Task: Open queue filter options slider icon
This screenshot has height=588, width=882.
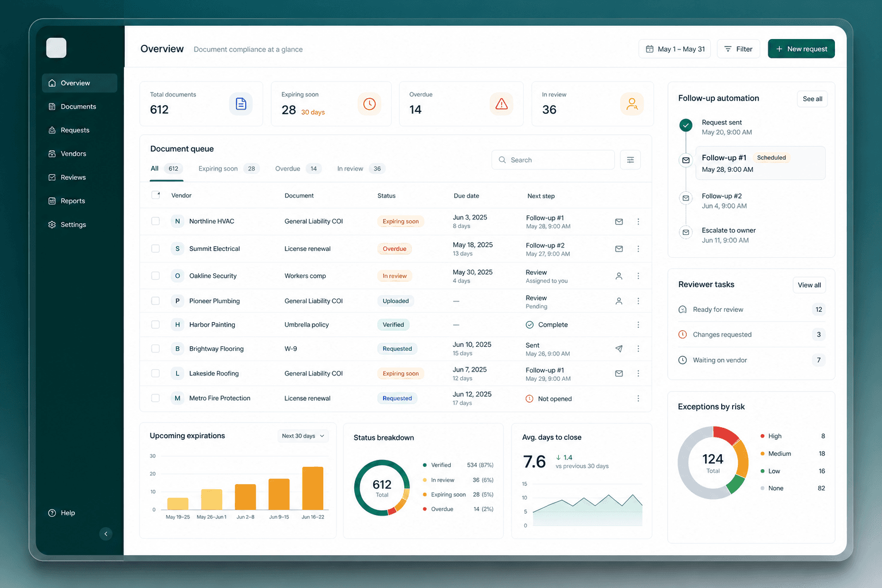Action: click(630, 160)
